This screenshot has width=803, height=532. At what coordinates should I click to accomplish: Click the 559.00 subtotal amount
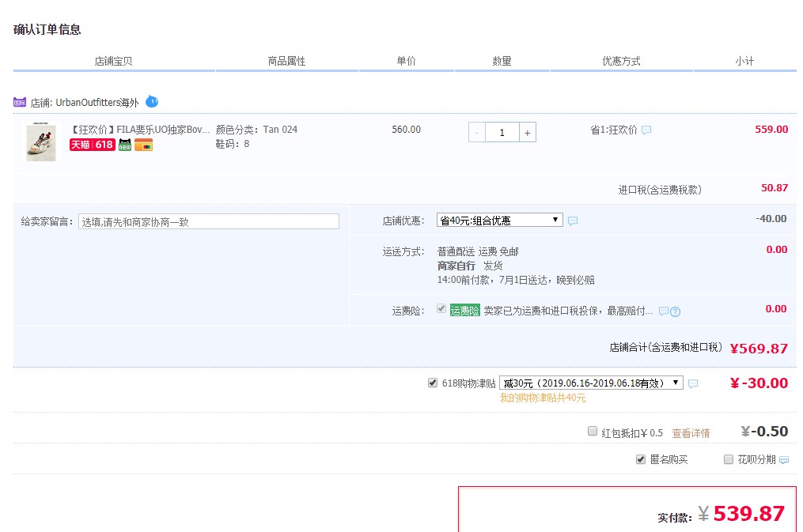pos(771,130)
